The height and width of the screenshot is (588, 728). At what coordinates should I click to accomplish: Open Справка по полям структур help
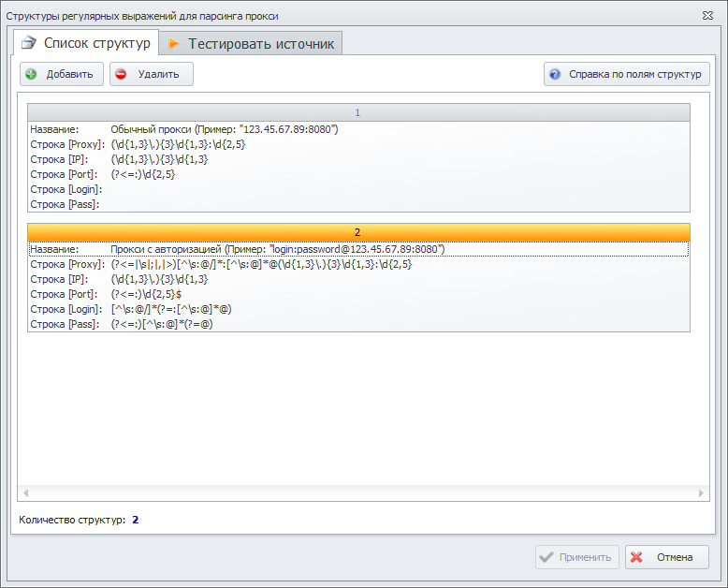click(x=627, y=74)
